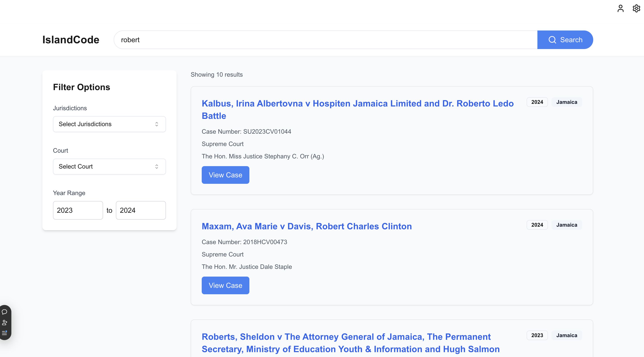Open the settings gear icon

click(x=636, y=9)
